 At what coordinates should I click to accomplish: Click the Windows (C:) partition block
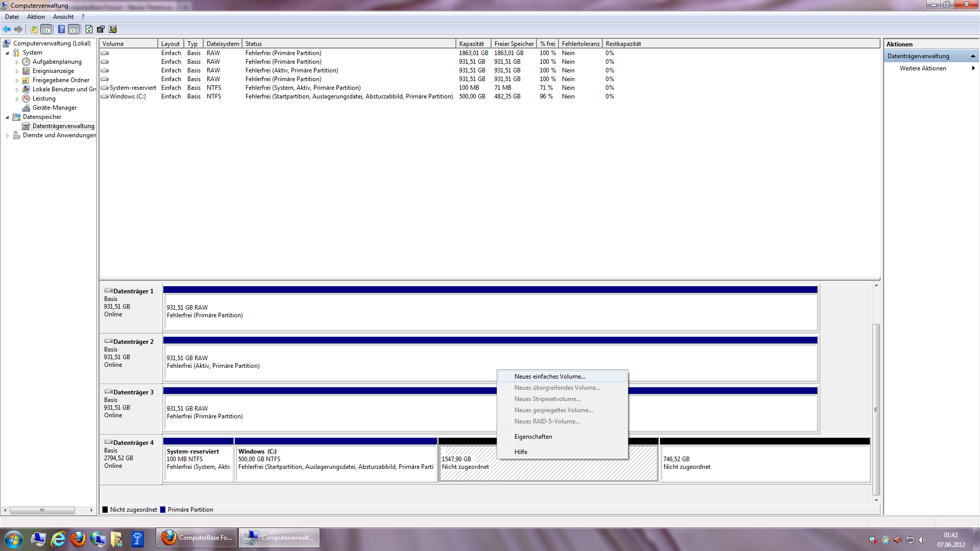click(x=335, y=462)
